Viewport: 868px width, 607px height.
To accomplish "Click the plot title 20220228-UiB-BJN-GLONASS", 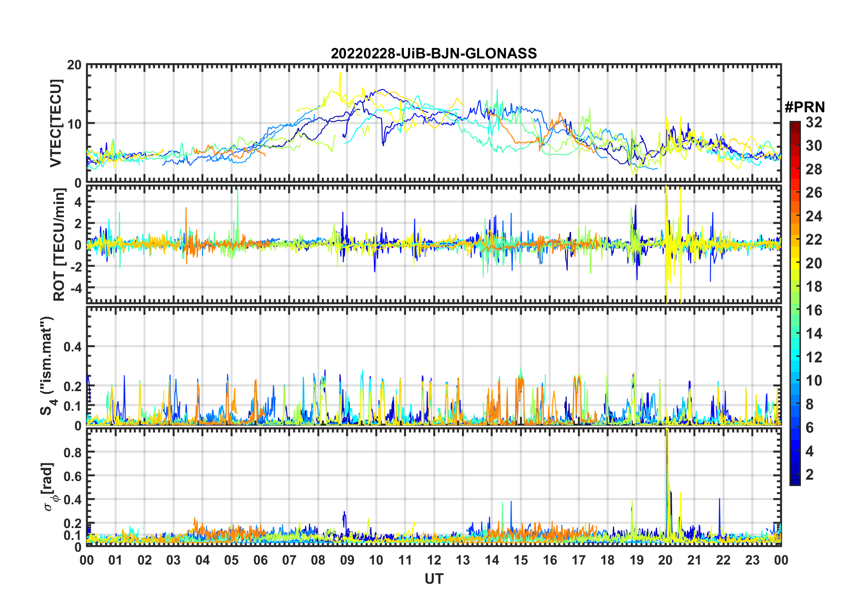I will click(434, 54).
